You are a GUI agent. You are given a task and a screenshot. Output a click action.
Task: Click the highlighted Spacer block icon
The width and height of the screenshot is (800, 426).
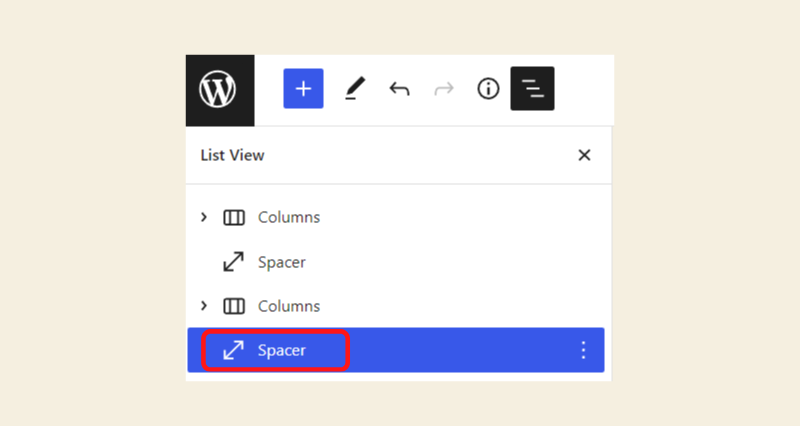tap(234, 350)
